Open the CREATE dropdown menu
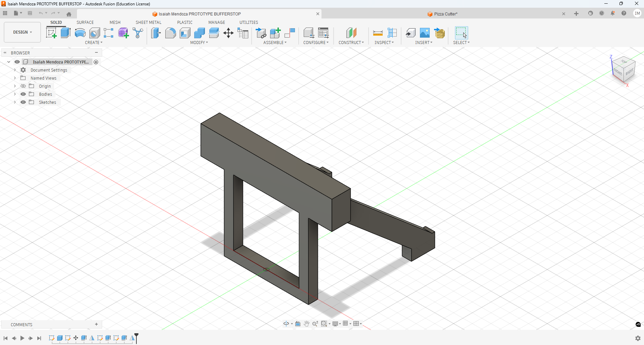This screenshot has height=345, width=644. click(94, 43)
